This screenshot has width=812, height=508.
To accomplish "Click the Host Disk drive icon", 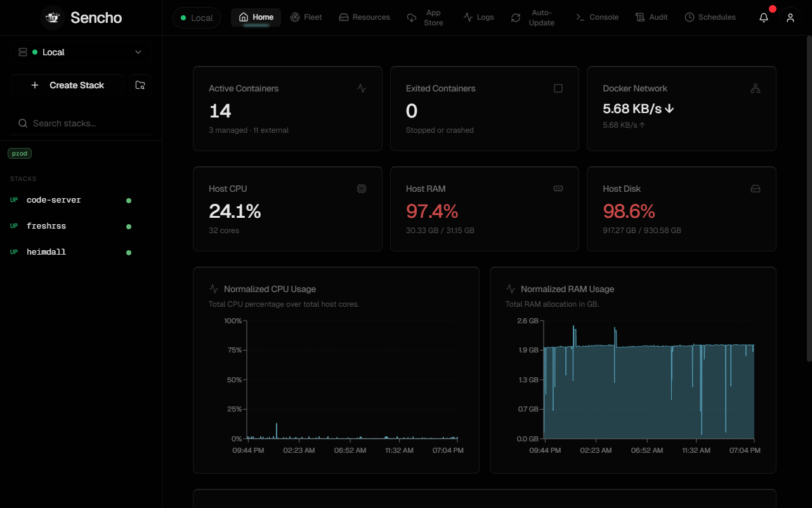I will pos(756,189).
